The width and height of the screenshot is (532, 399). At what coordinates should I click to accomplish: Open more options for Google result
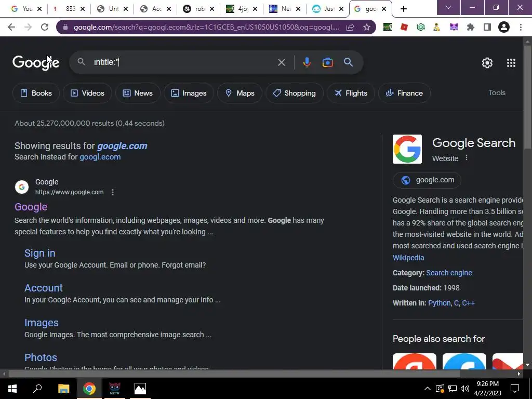click(x=113, y=192)
